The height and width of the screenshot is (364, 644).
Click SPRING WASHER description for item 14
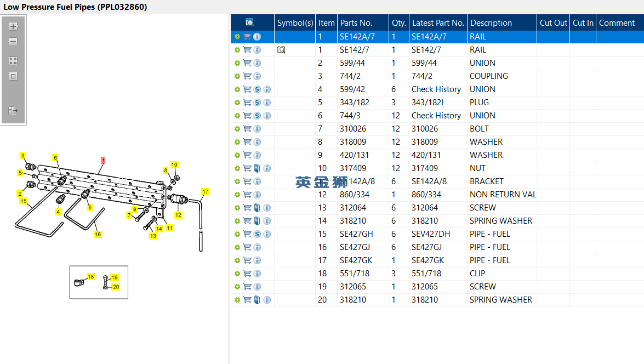pos(501,220)
